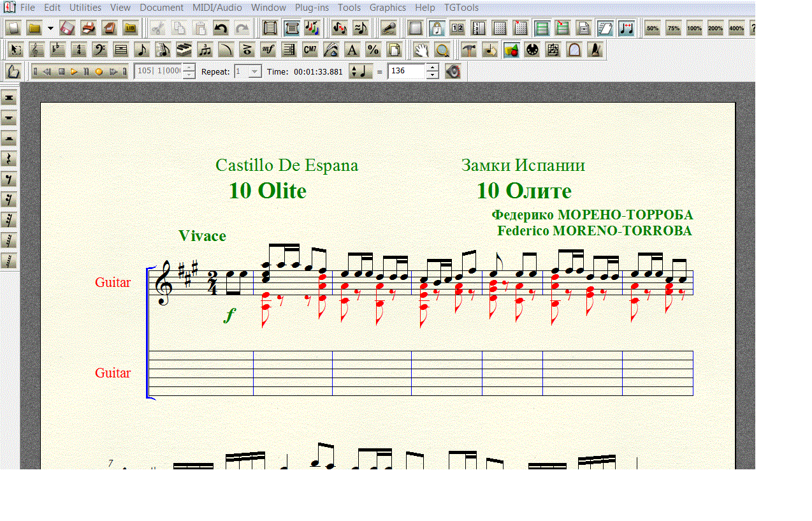
Task: Select the Smart Shape slur tool
Action: [226, 50]
